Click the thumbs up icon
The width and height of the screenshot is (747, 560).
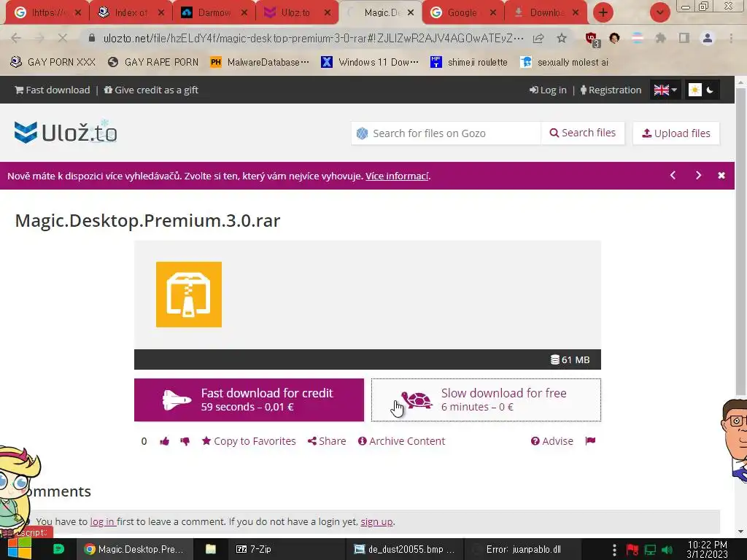[x=164, y=441]
